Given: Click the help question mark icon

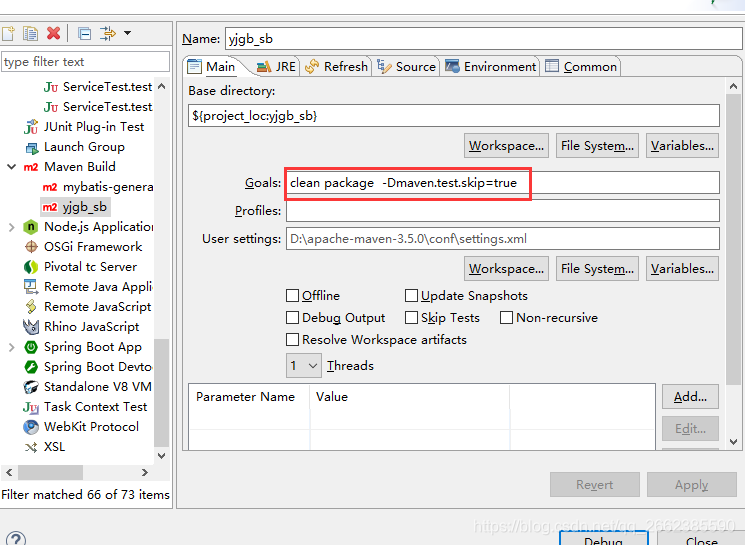Looking at the screenshot, I should pos(16,538).
